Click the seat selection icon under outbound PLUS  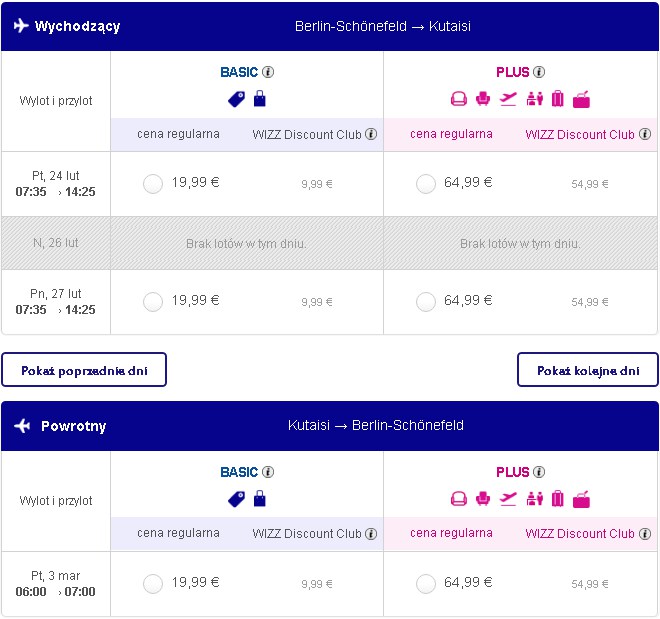(483, 99)
